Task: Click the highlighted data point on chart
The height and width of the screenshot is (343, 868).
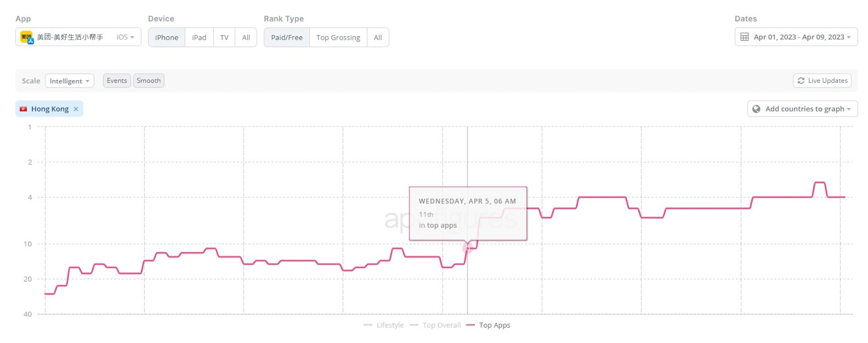Action: 467,248
